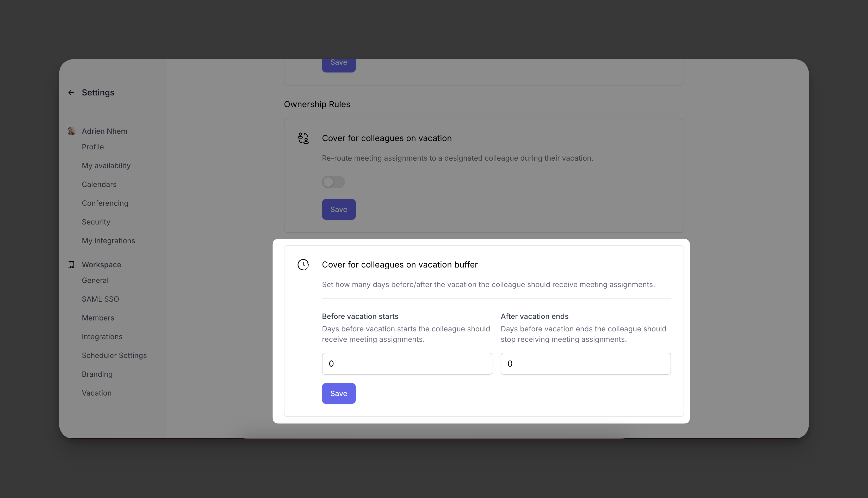This screenshot has height=498, width=868.
Task: Save the vacation buffer settings
Action: coord(338,393)
